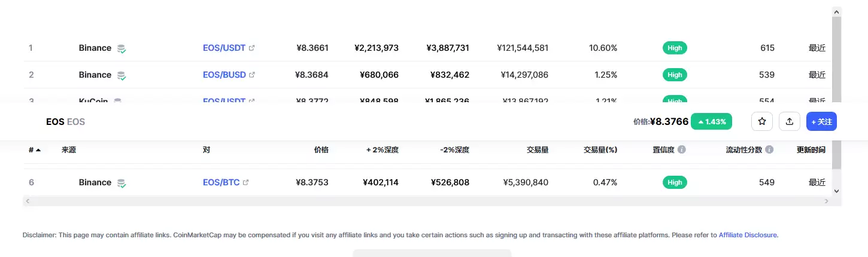Sort by the 价格 column header
This screenshot has height=257, width=868.
321,150
